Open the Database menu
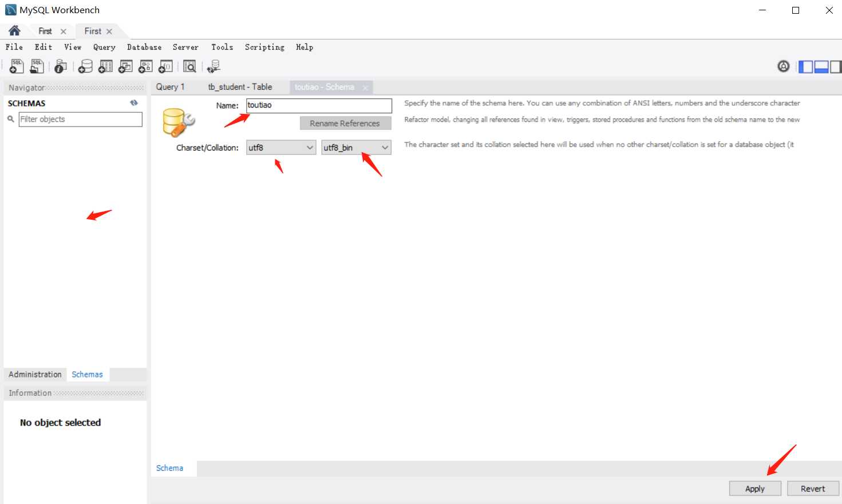 coord(144,47)
